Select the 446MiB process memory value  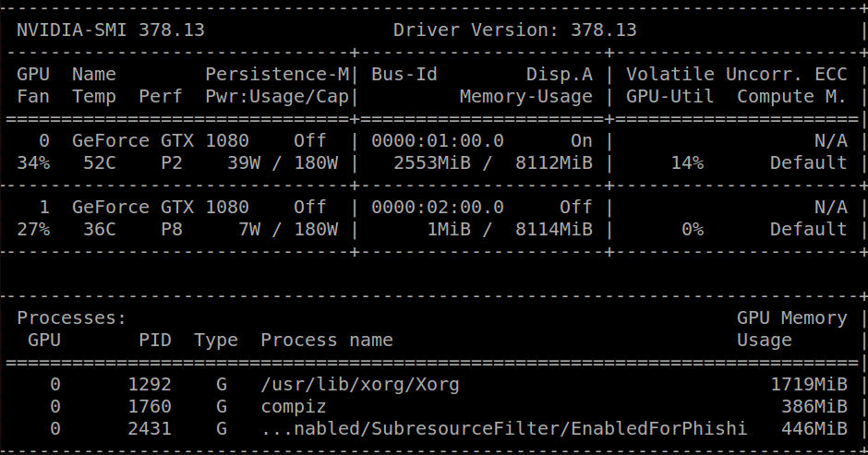pos(814,428)
